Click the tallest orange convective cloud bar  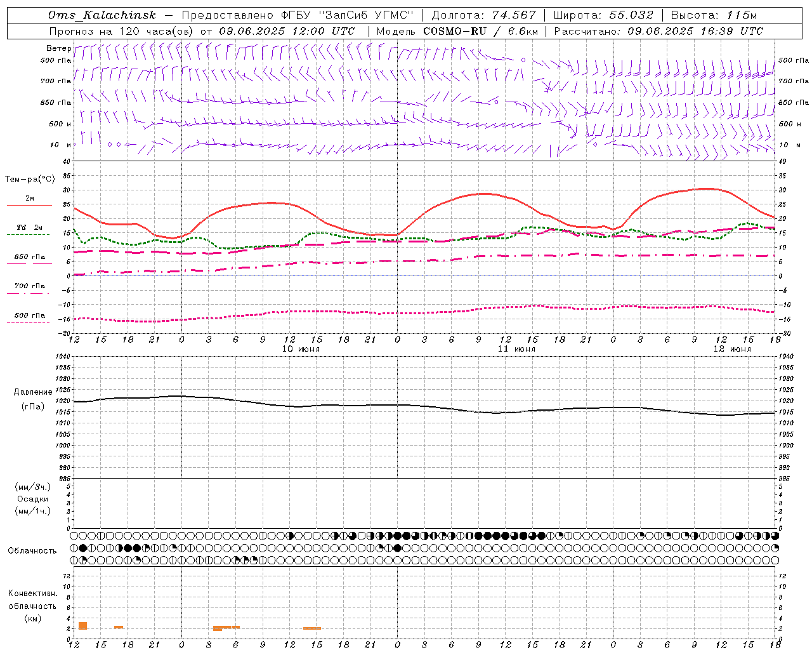pyautogui.click(x=82, y=626)
